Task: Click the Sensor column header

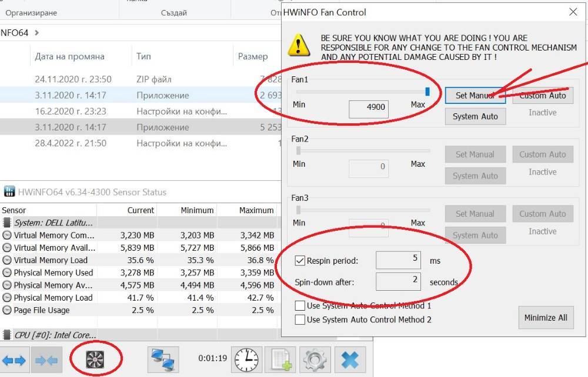Action: [14, 210]
